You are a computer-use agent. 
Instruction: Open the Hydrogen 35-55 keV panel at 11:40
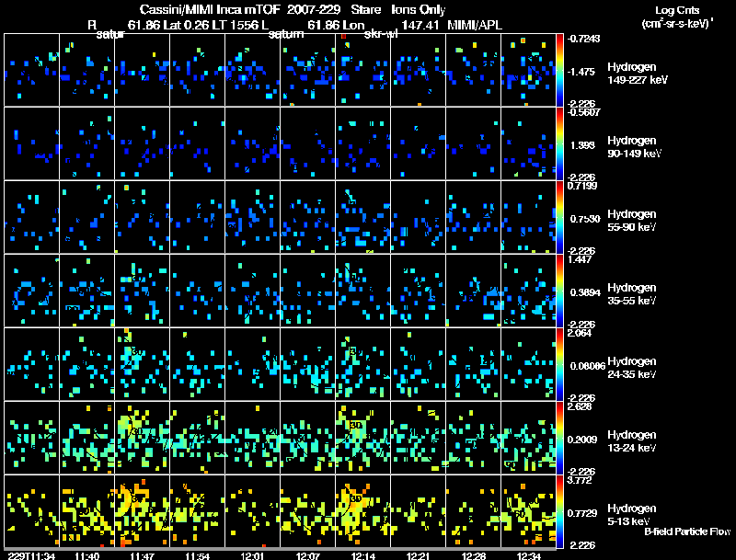click(x=86, y=291)
